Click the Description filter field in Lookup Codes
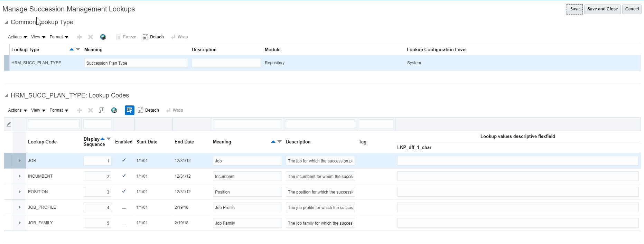The image size is (644, 244). (320, 124)
